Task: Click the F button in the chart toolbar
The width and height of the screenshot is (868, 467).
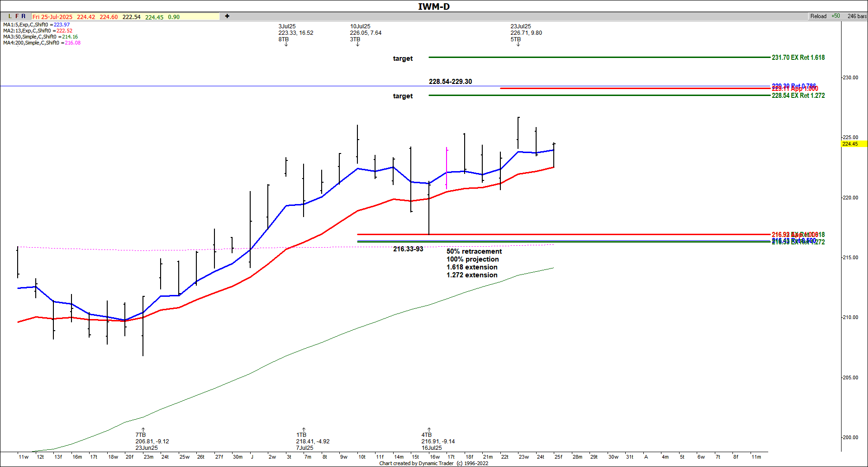Action: [17, 16]
